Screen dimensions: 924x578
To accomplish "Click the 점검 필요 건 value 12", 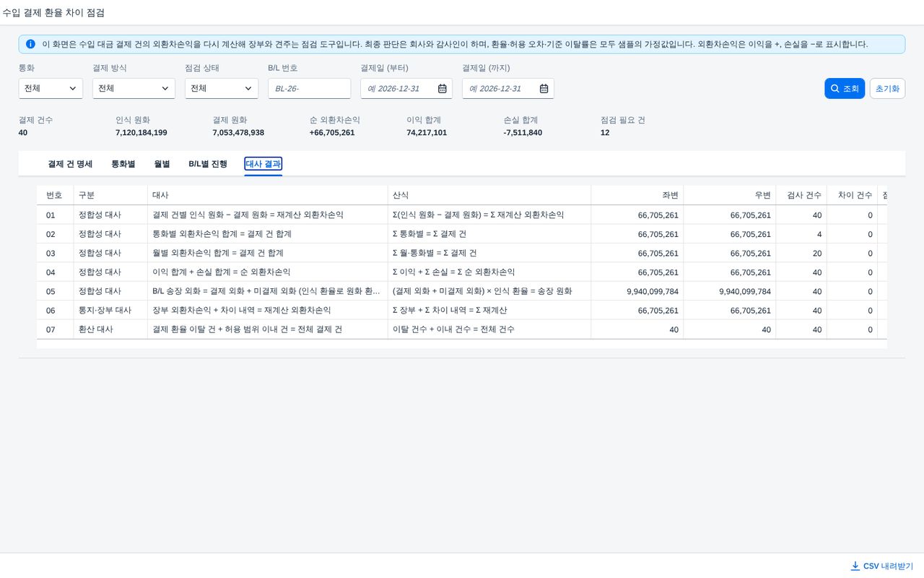I will point(605,133).
